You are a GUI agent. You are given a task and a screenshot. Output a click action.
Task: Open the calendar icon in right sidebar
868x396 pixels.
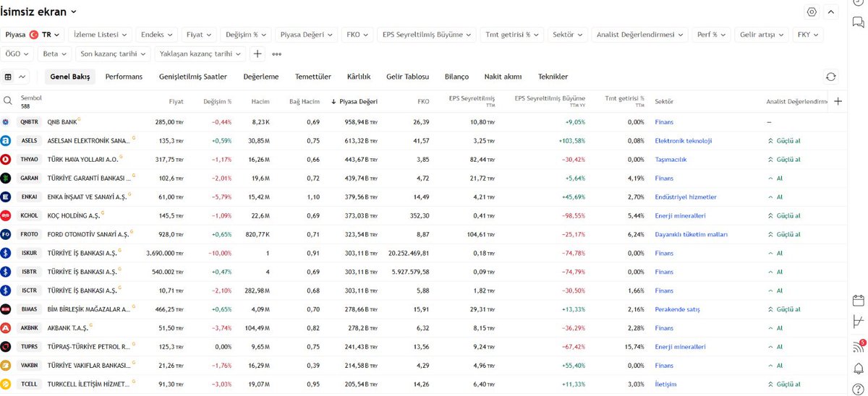click(x=859, y=300)
